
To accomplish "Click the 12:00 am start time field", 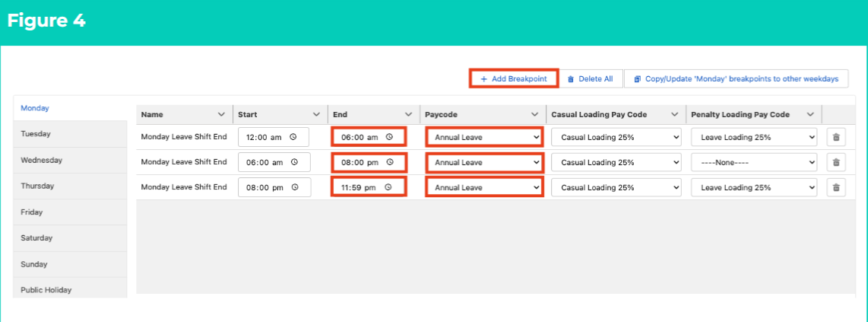I will pyautogui.click(x=274, y=137).
